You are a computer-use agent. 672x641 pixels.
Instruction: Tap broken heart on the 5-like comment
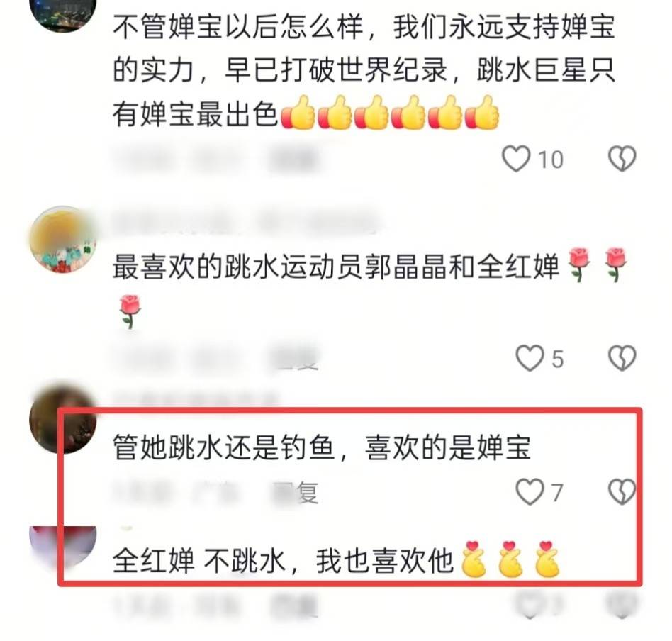[x=622, y=359]
